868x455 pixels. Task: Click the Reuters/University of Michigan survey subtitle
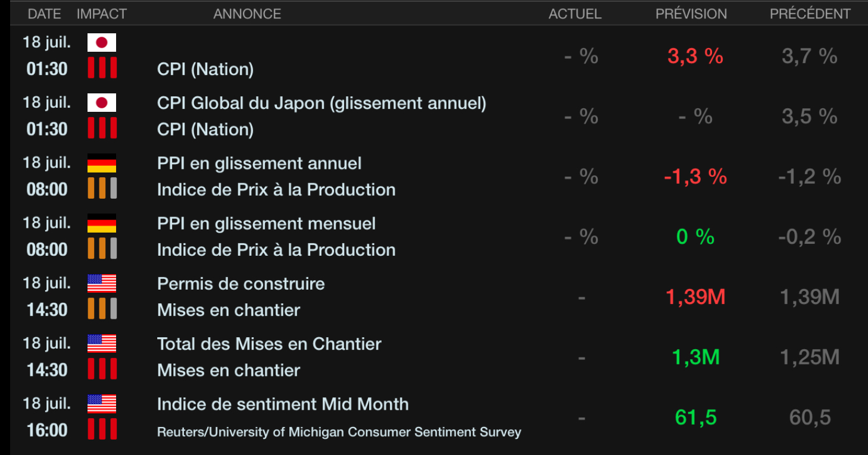pyautogui.click(x=339, y=432)
